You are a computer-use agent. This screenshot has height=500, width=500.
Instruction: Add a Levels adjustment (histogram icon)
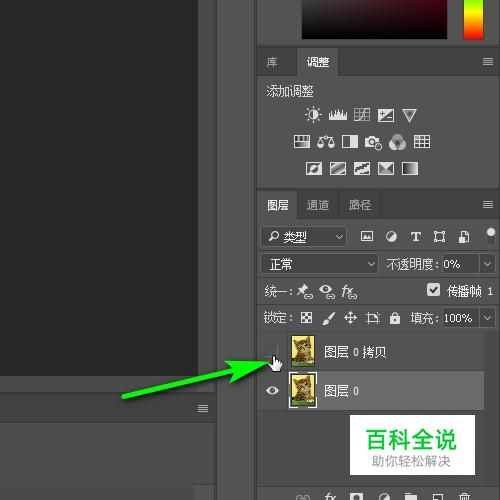[337, 115]
